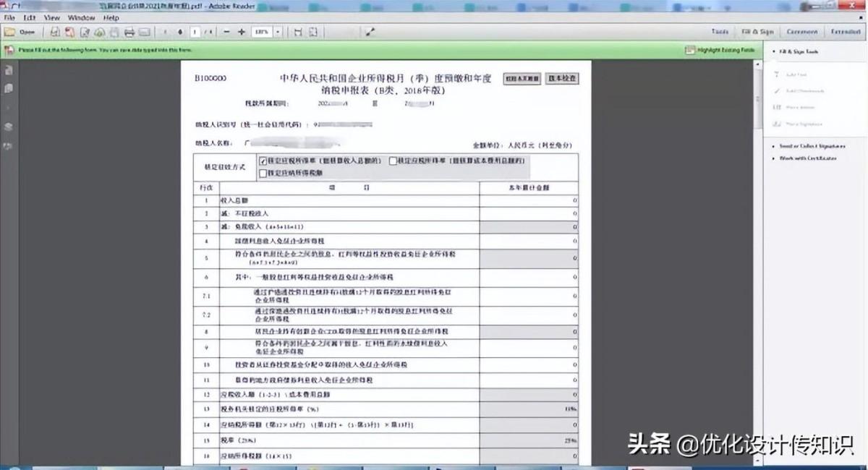Switch to read mode expand icon
The height and width of the screenshot is (470, 868).
click(x=370, y=32)
